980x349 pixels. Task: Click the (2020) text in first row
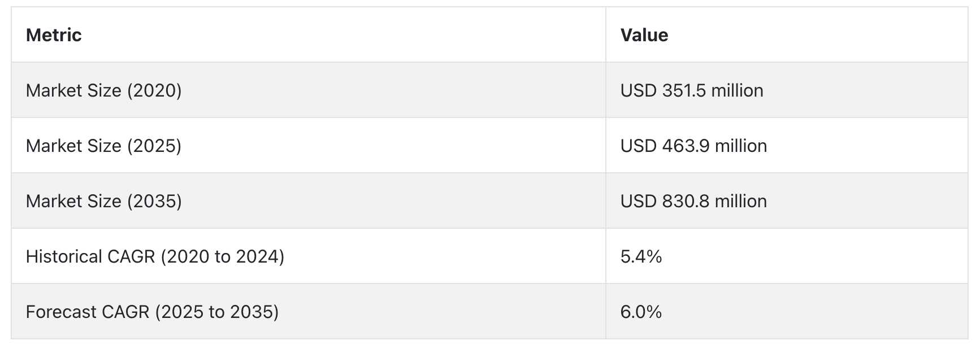(x=154, y=90)
